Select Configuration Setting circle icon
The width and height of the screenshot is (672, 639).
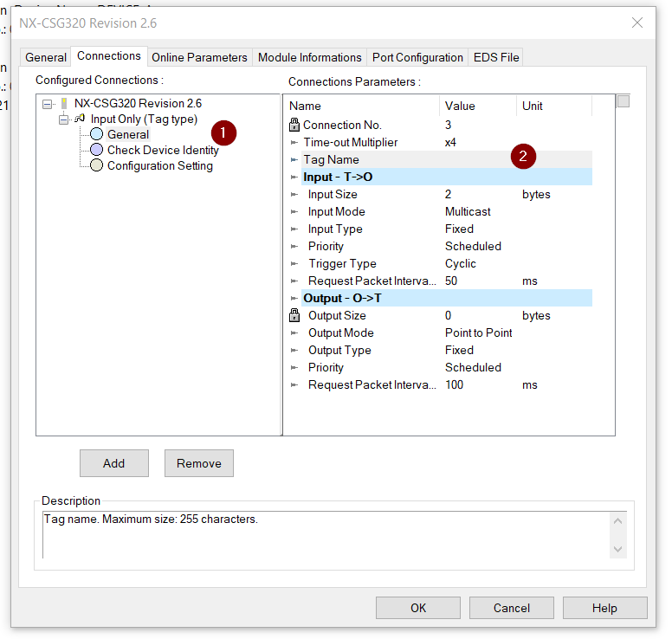[x=96, y=165]
